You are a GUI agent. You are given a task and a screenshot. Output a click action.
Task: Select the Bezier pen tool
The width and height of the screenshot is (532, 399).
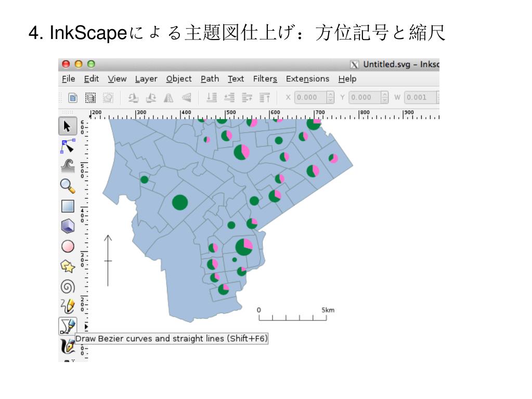(x=68, y=326)
